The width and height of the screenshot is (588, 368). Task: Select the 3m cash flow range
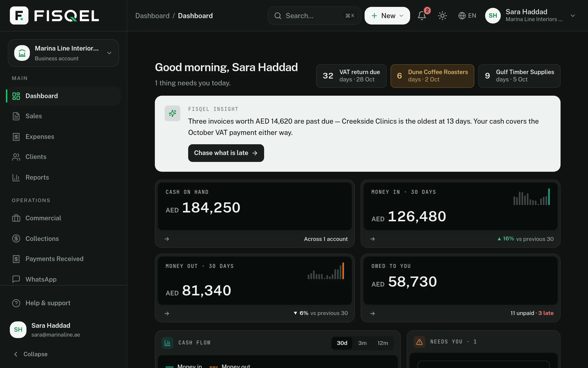[362, 343]
